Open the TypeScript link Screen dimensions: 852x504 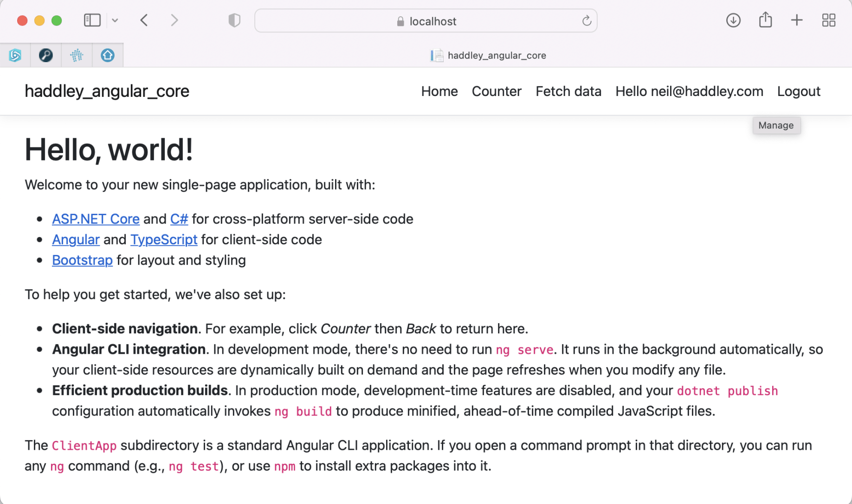[164, 239]
